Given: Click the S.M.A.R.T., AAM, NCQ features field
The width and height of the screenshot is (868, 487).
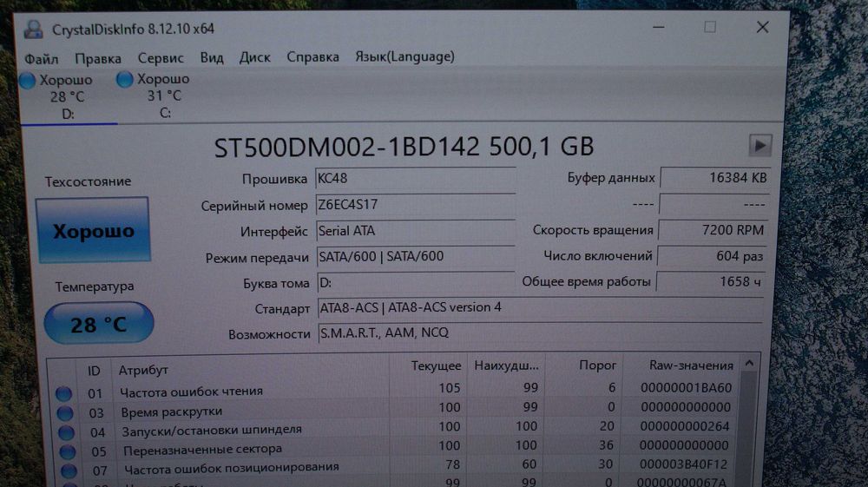Looking at the screenshot, I should 540,332.
